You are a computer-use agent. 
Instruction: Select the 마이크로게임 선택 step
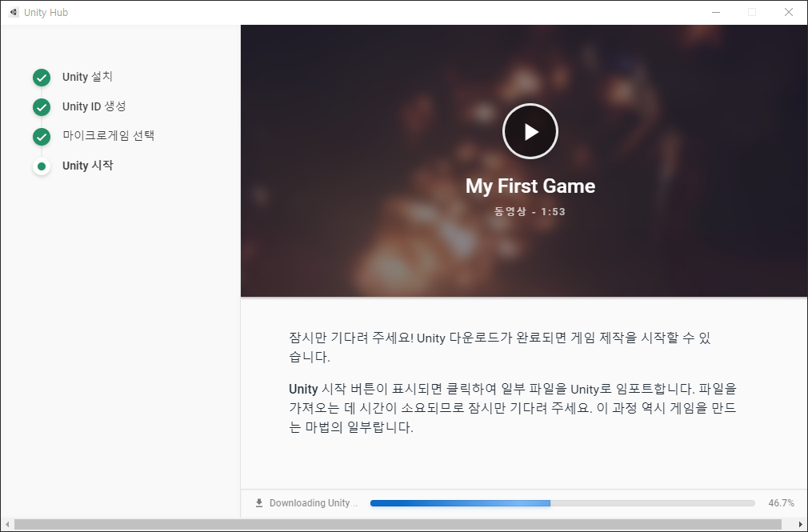coord(108,136)
